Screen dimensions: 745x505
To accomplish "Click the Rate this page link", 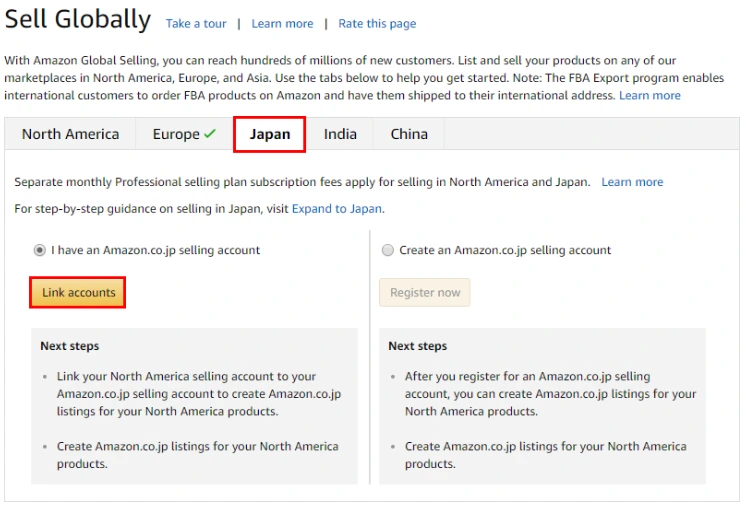I will coord(377,24).
